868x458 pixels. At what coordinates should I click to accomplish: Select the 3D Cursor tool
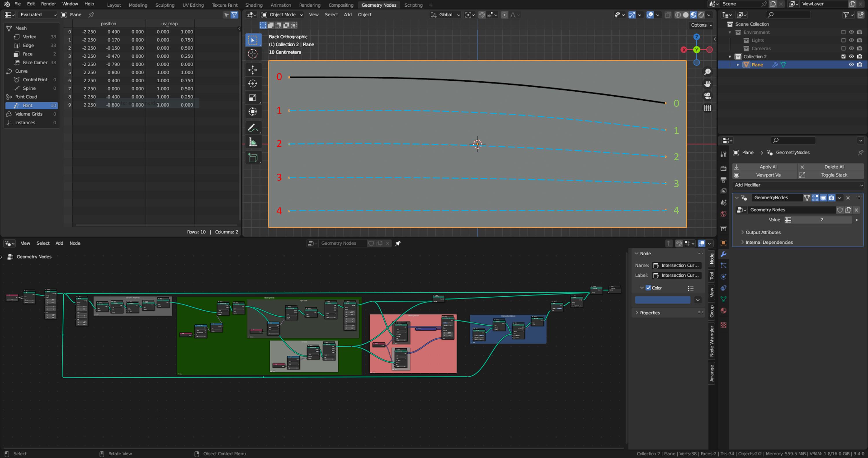252,54
